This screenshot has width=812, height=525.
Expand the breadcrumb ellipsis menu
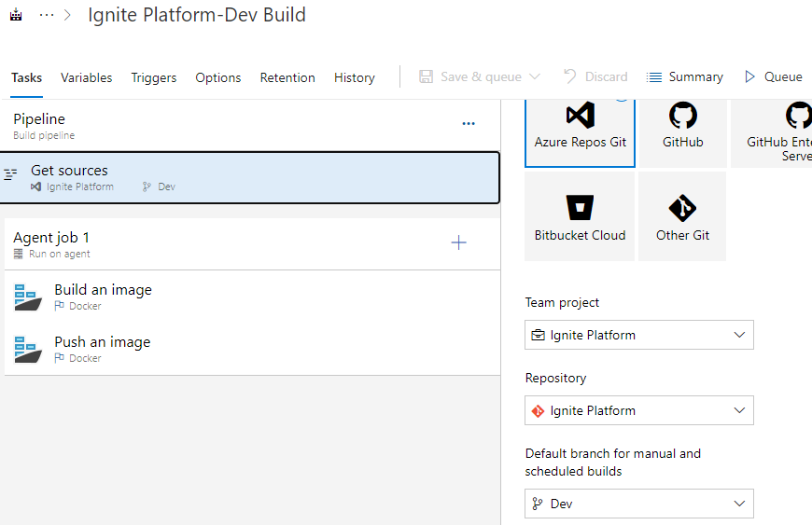47,15
